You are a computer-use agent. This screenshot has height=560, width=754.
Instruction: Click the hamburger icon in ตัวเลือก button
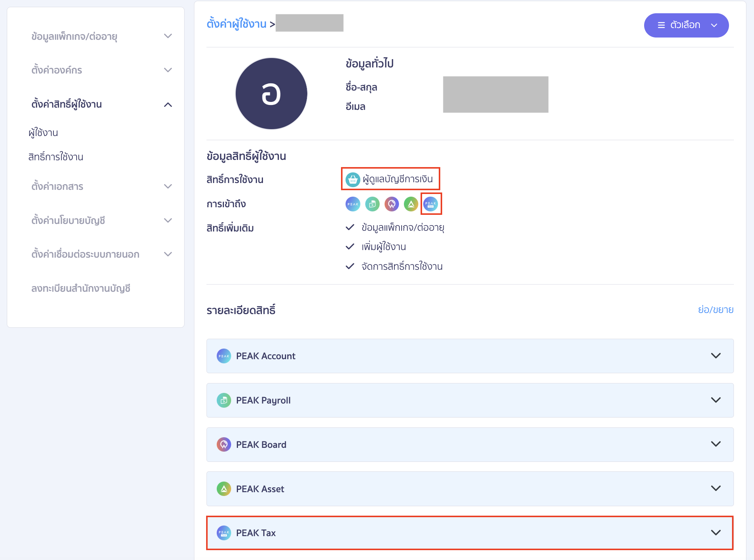pyautogui.click(x=662, y=25)
